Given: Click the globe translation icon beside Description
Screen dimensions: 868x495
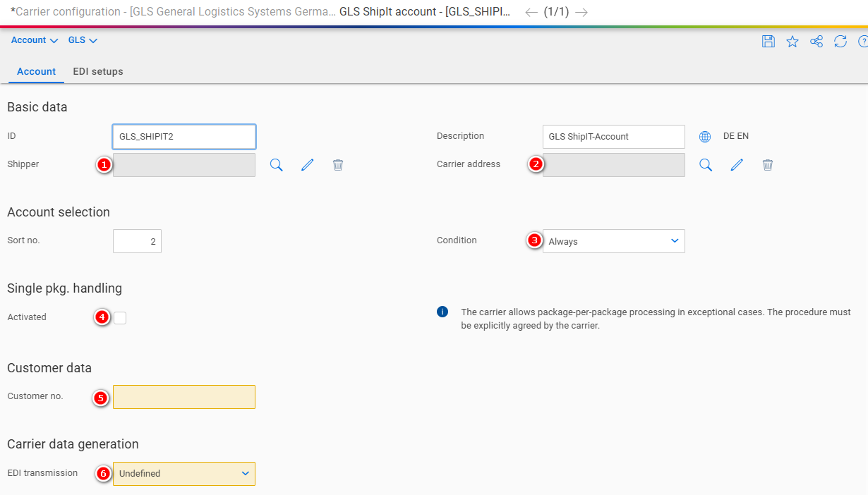Looking at the screenshot, I should [705, 137].
